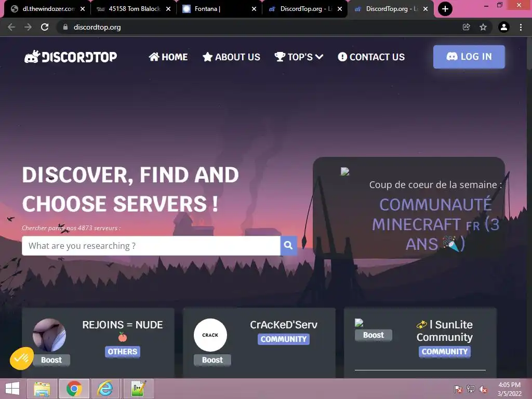Screen dimensions: 532x399
Task: Click the address bar lock icon
Action: tap(65, 27)
